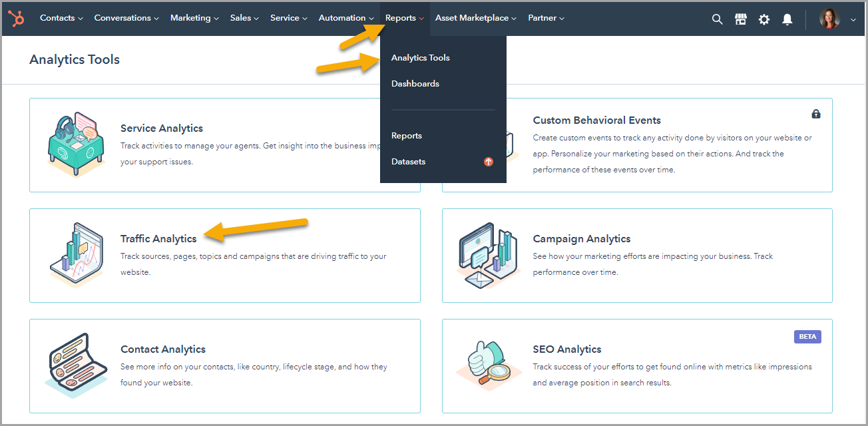Expand the Sales menu
The image size is (868, 426).
coord(245,18)
